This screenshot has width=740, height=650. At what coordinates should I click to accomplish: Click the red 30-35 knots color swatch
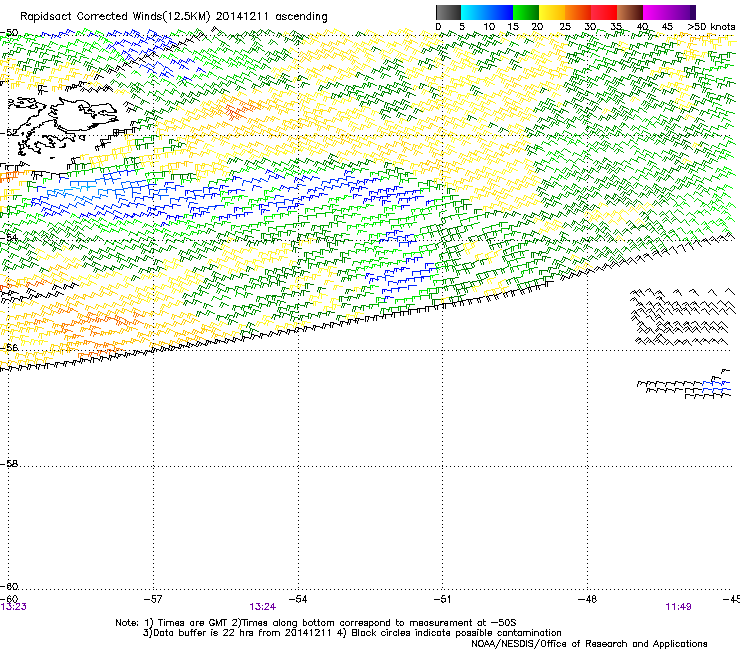click(604, 12)
